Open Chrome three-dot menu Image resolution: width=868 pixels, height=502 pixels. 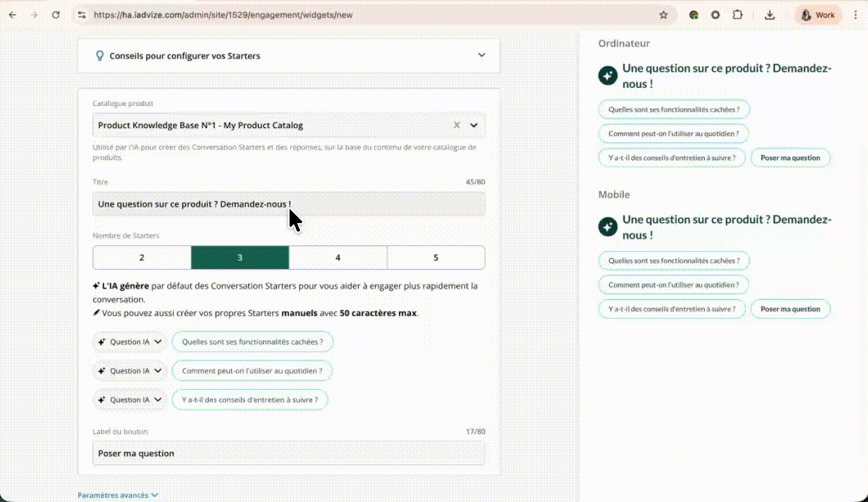pyautogui.click(x=855, y=15)
